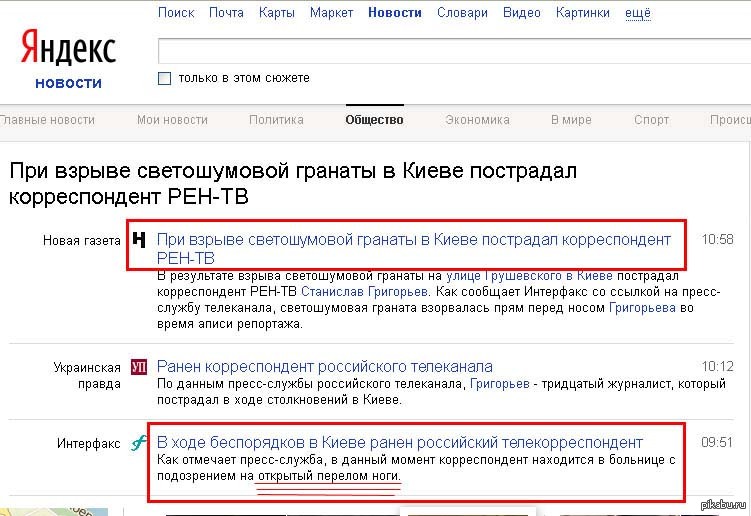Click the news search input field
Image resolution: width=751 pixels, height=516 pixels.
[454, 51]
